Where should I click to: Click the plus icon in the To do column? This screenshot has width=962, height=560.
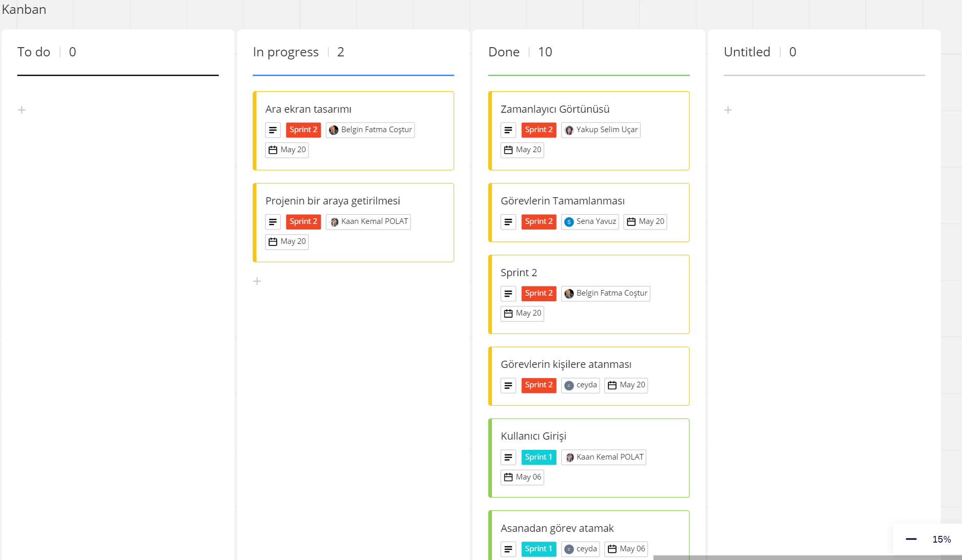point(22,109)
